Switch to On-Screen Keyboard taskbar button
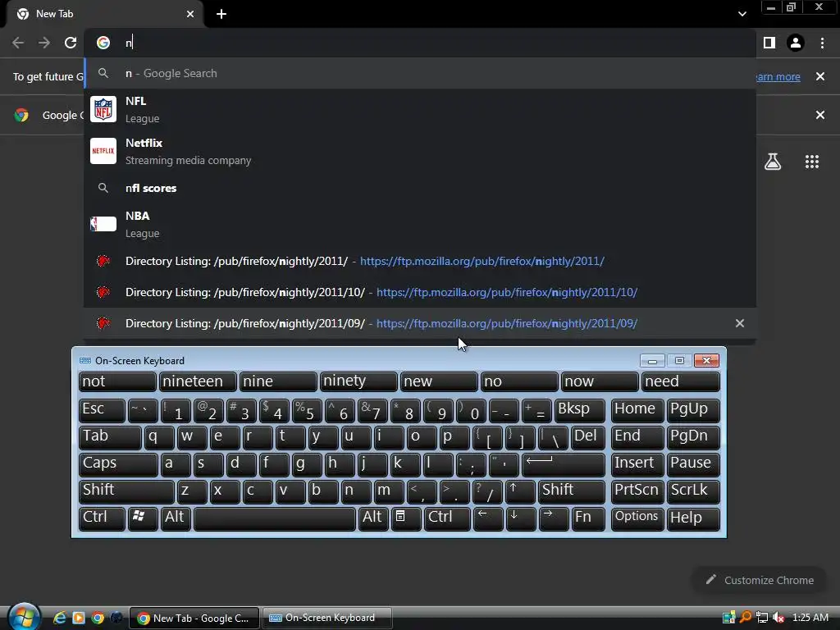 (x=328, y=618)
